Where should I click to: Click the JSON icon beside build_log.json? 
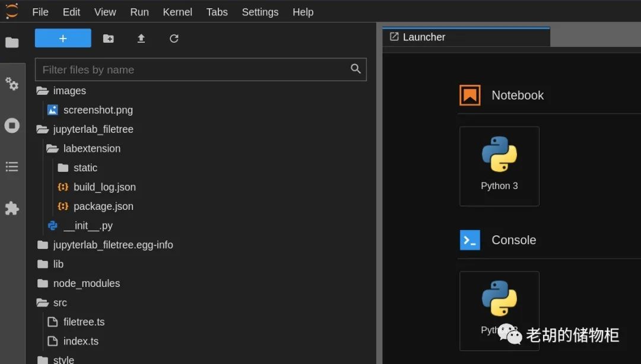tap(63, 187)
